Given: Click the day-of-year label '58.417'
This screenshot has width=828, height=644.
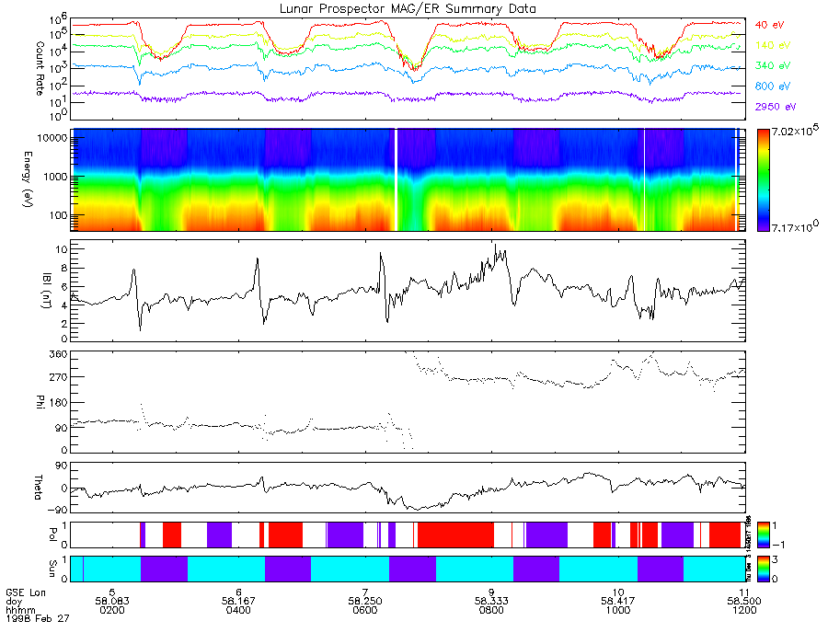Looking at the screenshot, I should (618, 602).
